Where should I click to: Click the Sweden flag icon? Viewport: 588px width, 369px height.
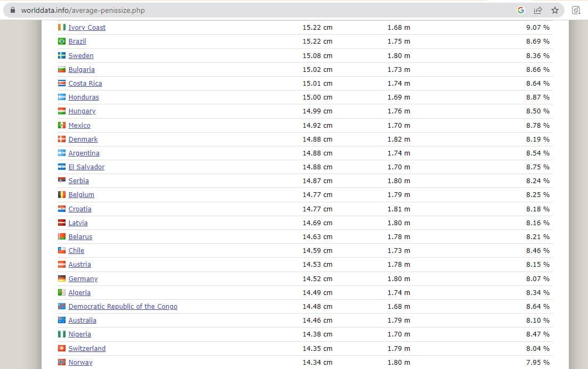click(x=62, y=55)
